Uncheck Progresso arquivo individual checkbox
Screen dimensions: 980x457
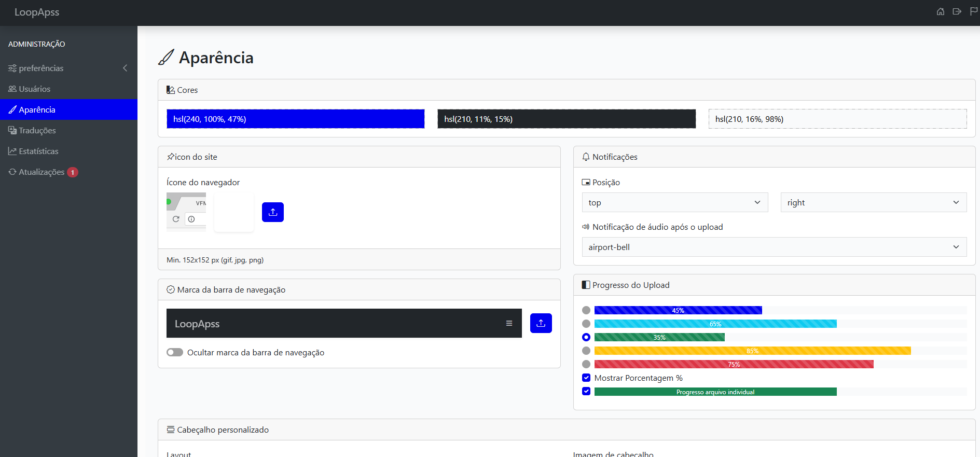click(586, 391)
